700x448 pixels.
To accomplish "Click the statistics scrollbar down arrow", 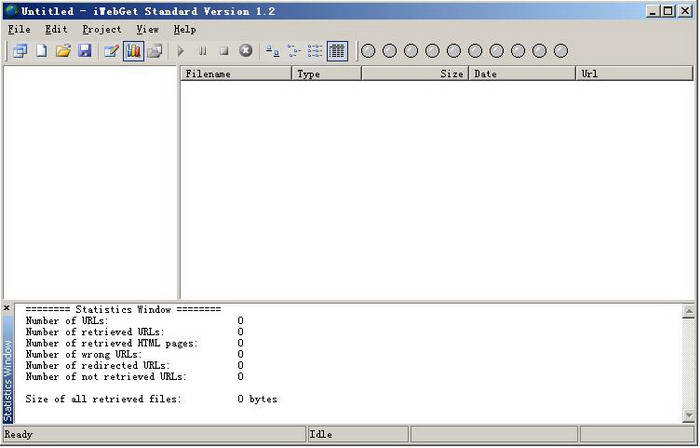I will tap(689, 416).
